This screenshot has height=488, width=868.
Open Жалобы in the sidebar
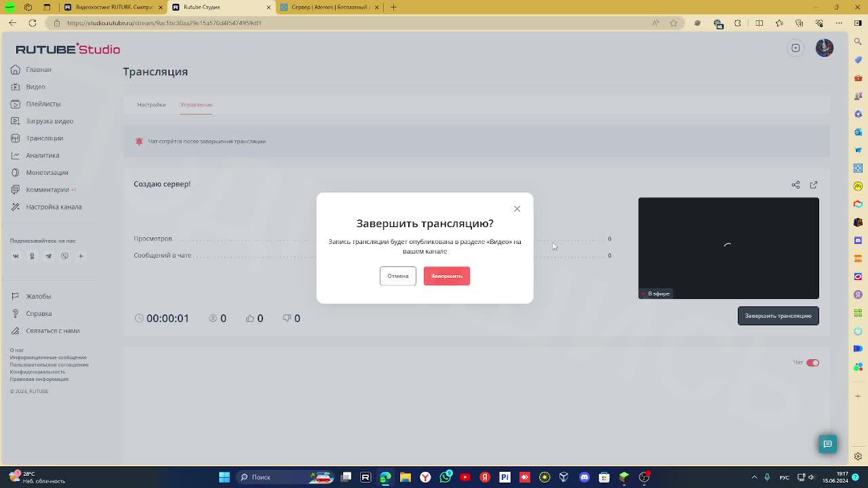(x=38, y=296)
